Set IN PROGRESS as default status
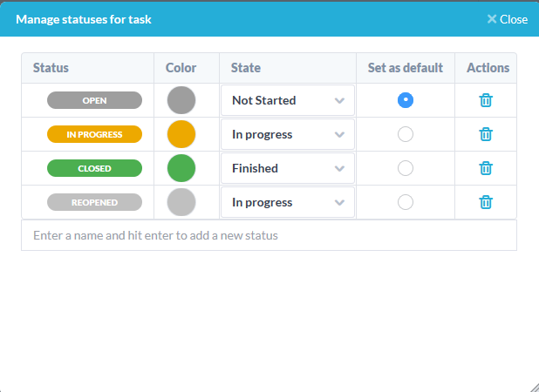The image size is (539, 392). pyautogui.click(x=406, y=134)
